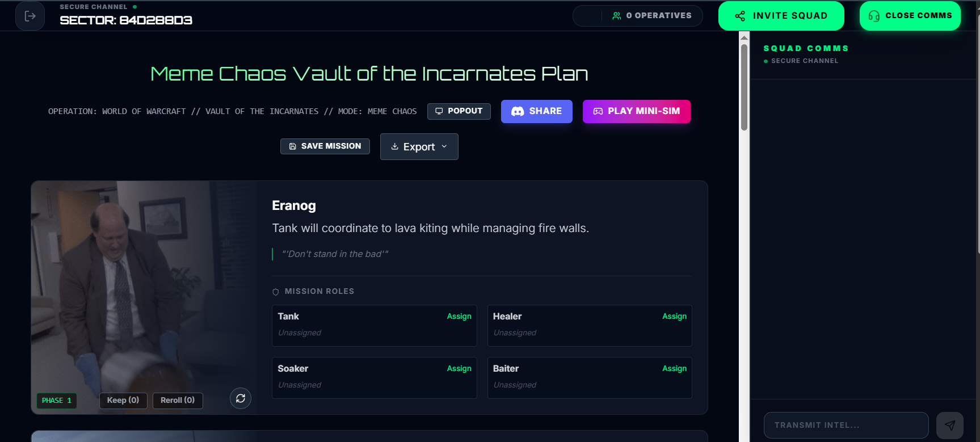Click the circular refresh meme icon
This screenshot has width=980, height=442.
pyautogui.click(x=241, y=398)
